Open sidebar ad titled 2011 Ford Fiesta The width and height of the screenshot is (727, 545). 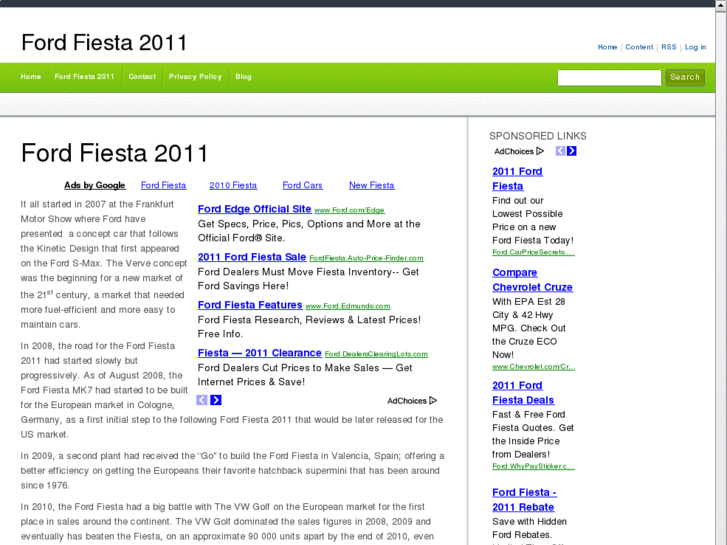click(517, 179)
